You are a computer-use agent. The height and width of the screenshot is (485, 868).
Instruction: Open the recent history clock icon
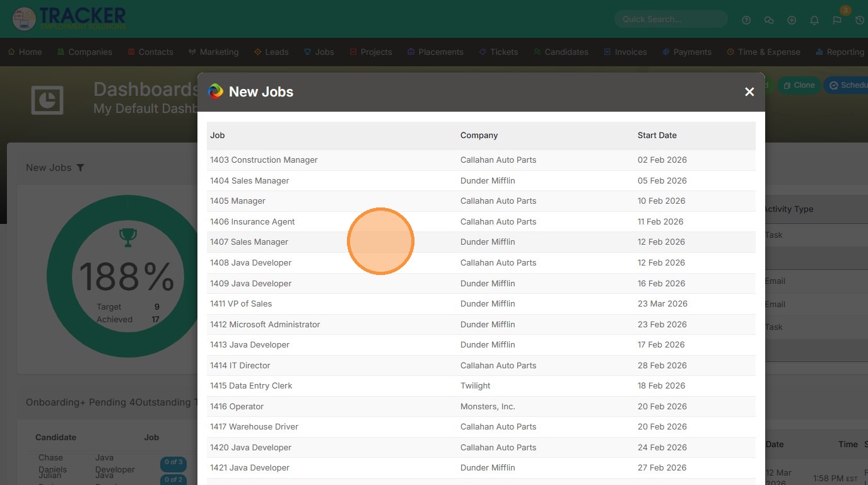(x=860, y=20)
